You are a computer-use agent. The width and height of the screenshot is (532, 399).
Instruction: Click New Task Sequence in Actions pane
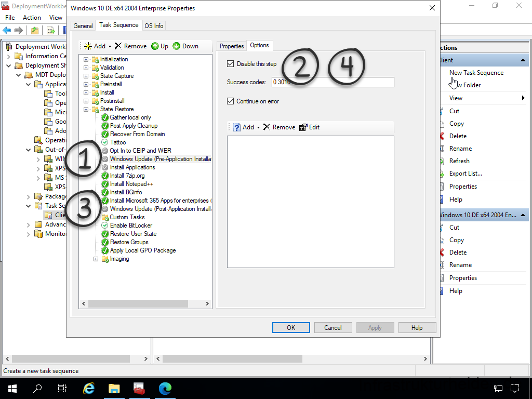click(476, 73)
